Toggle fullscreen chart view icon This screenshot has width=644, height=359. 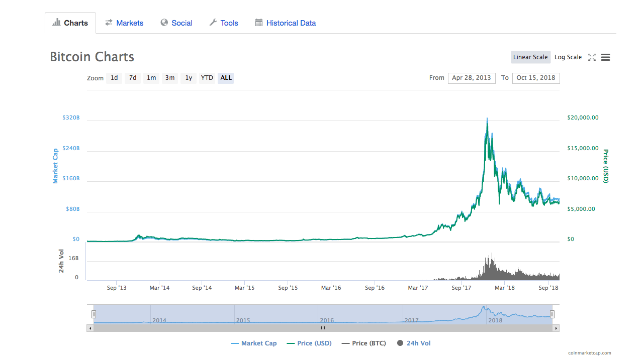point(592,57)
